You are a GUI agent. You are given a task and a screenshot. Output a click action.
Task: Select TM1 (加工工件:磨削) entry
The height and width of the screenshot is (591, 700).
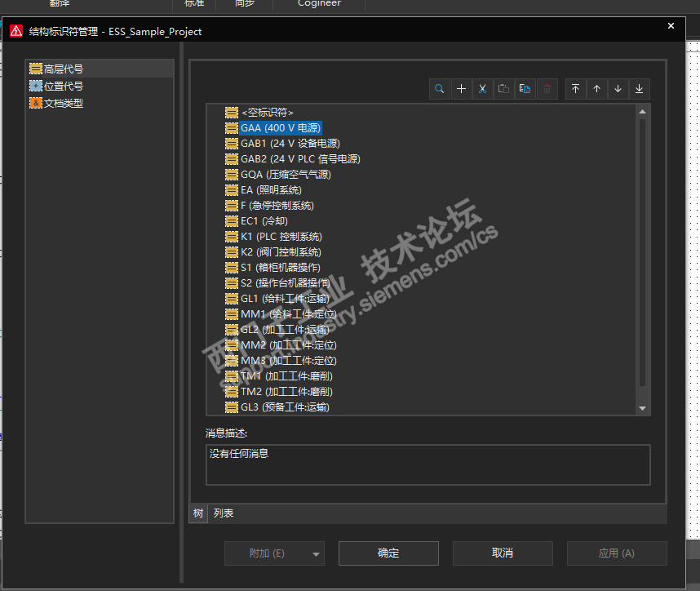tap(286, 376)
